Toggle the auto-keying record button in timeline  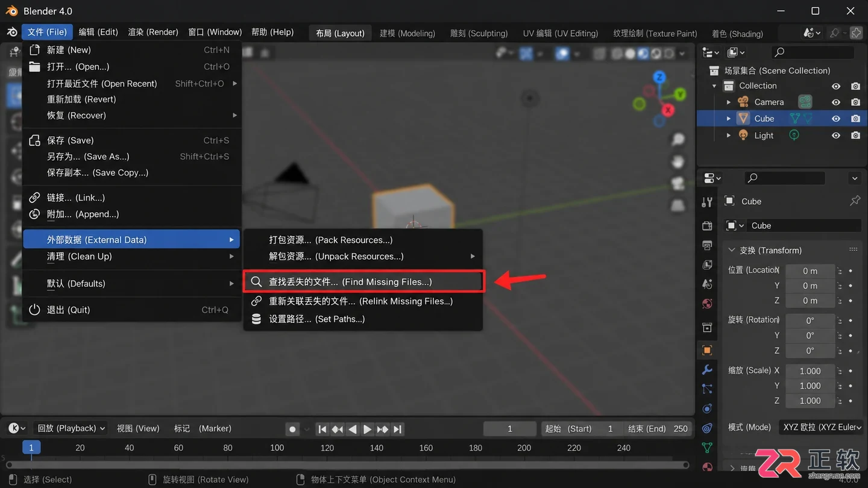click(x=292, y=429)
